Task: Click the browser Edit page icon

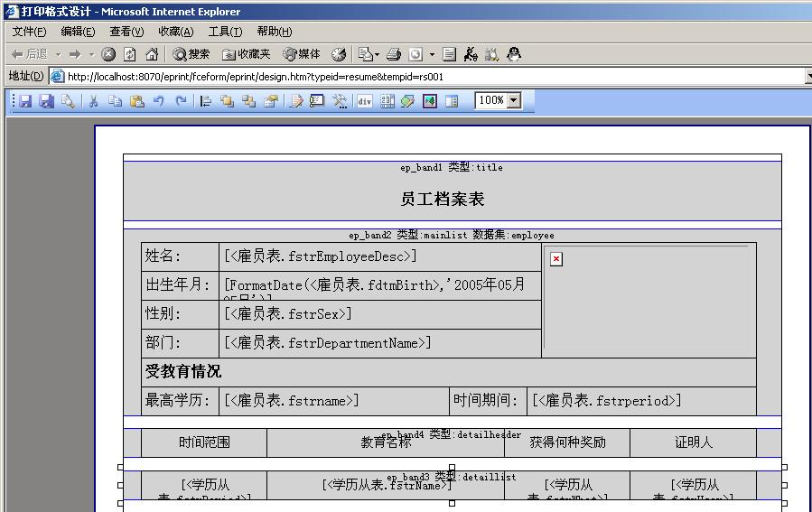Action: click(x=415, y=54)
